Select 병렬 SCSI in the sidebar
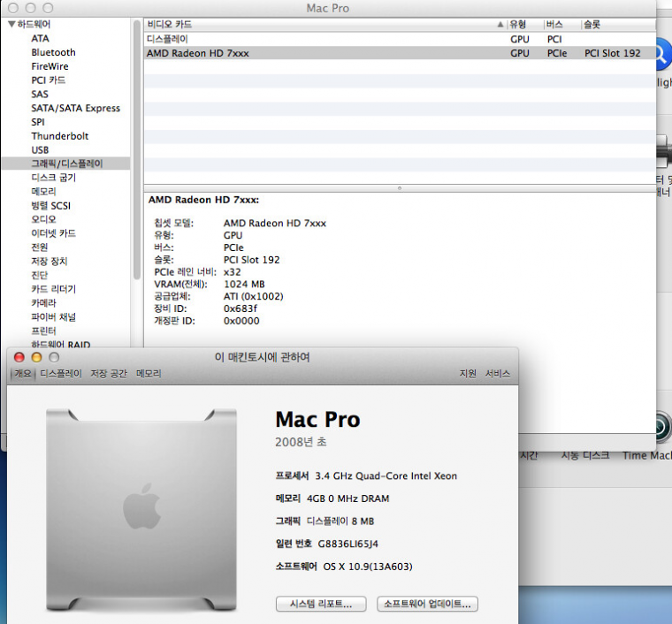This screenshot has width=672, height=624. pos(51,206)
